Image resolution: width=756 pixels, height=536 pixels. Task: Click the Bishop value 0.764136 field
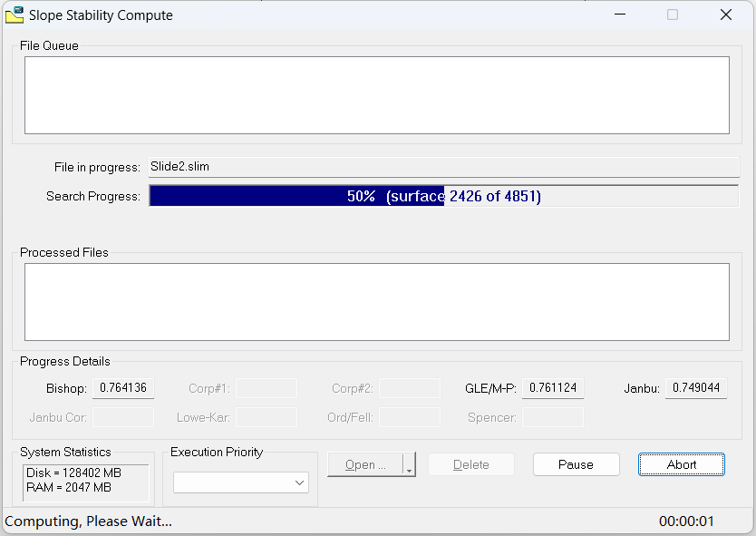click(123, 388)
